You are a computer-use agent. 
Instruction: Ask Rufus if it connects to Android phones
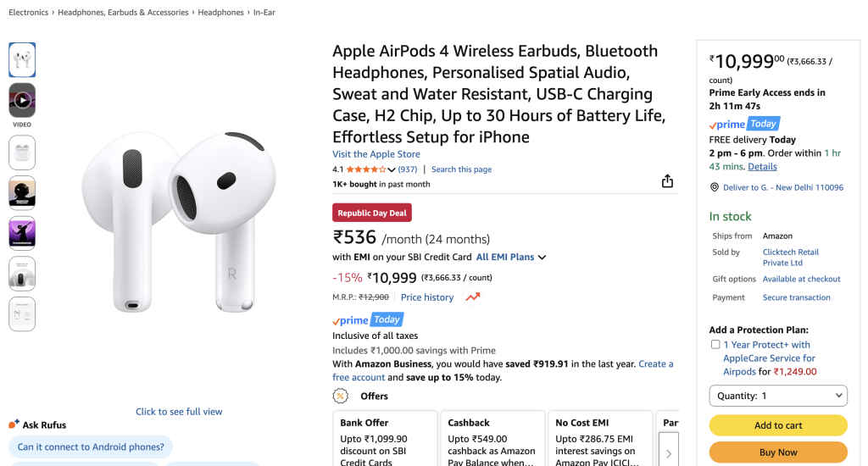point(91,447)
